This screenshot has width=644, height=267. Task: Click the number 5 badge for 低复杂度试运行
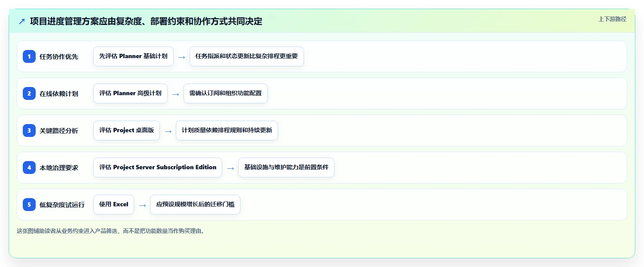tap(29, 204)
